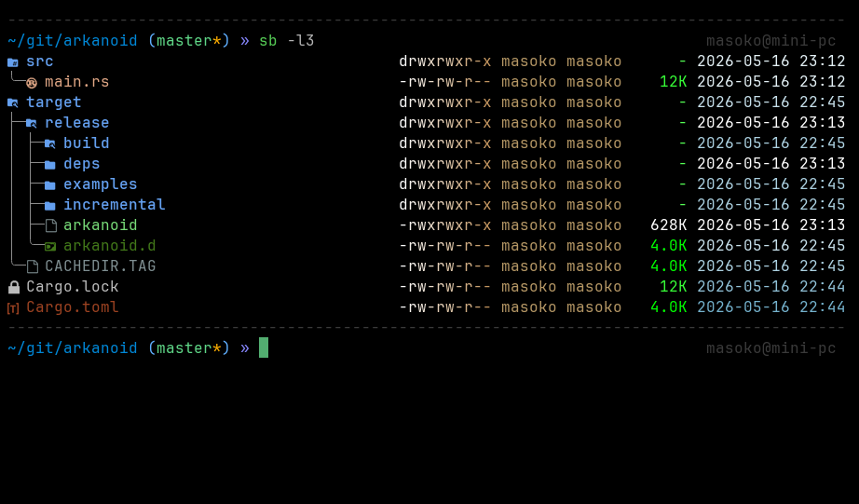Click the ~/git/arkanoid path in the bottom prompt
Viewport: 859px width, 504px height.
(73, 347)
